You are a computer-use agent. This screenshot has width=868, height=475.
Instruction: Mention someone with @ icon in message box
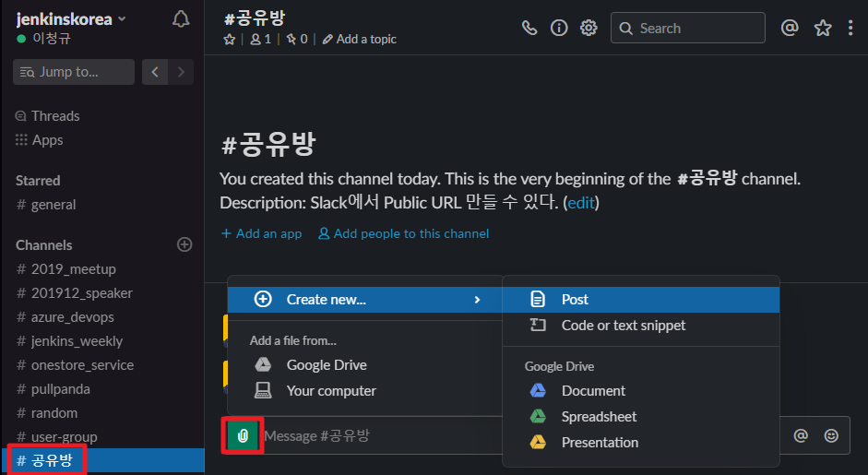pyautogui.click(x=801, y=435)
